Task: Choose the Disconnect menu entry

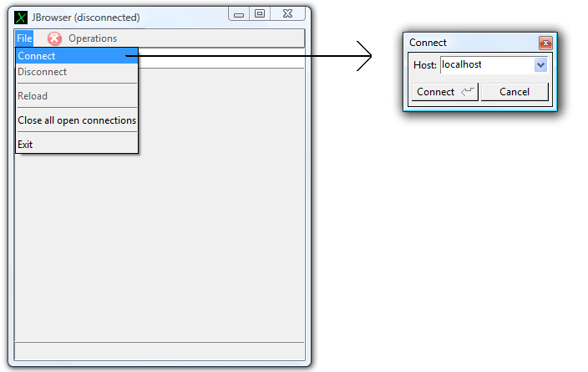Action: coord(43,72)
